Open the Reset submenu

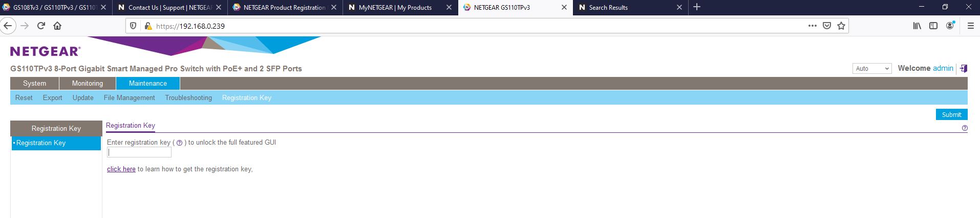tap(24, 97)
